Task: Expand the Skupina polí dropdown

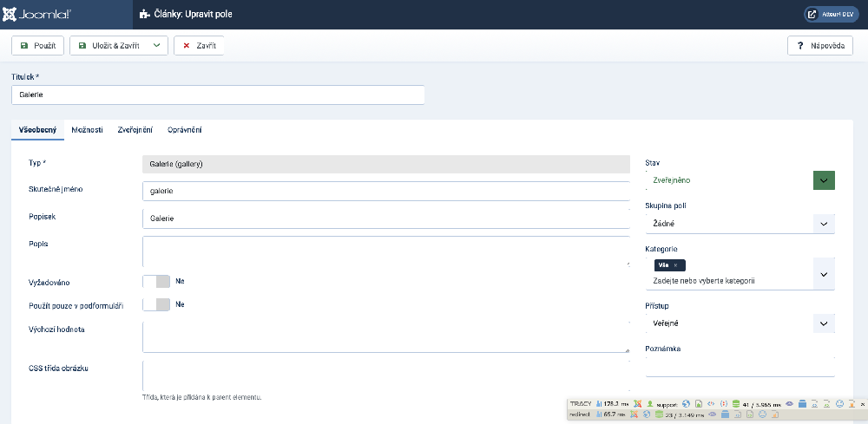Action: (824, 224)
